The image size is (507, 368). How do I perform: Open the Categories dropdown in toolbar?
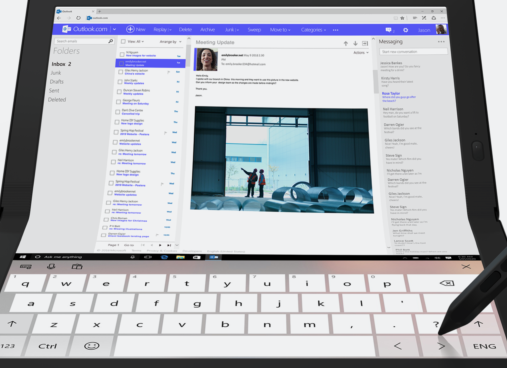click(x=313, y=30)
